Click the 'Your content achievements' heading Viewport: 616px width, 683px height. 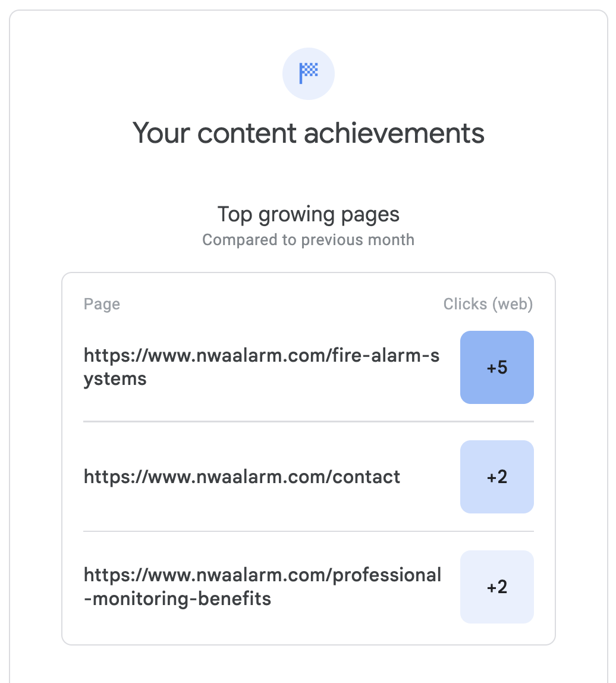308,133
